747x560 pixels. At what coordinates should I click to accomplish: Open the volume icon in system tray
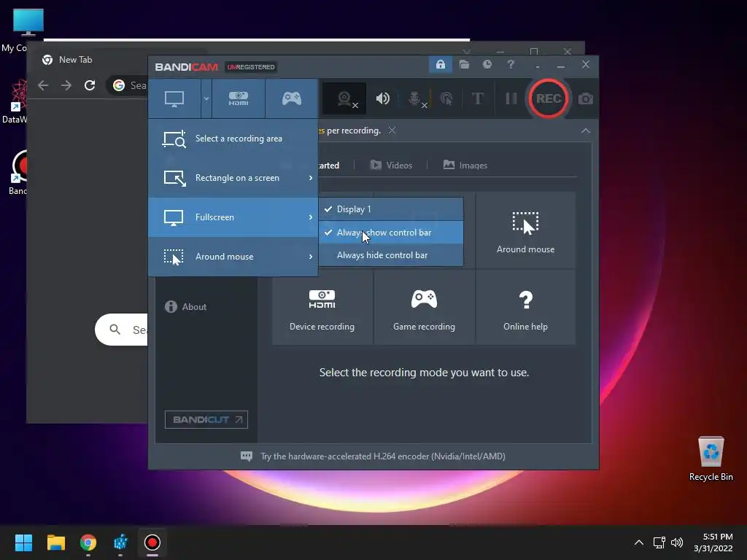click(x=677, y=542)
